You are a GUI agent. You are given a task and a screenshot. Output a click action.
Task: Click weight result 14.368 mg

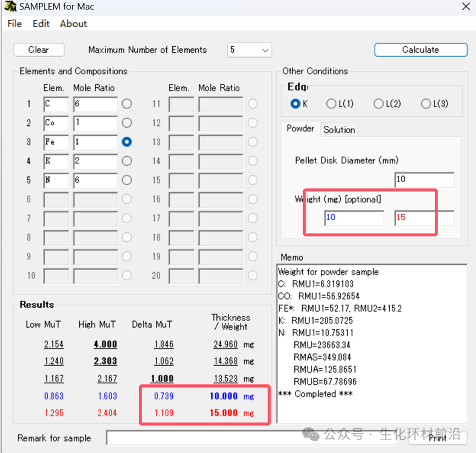(x=234, y=361)
